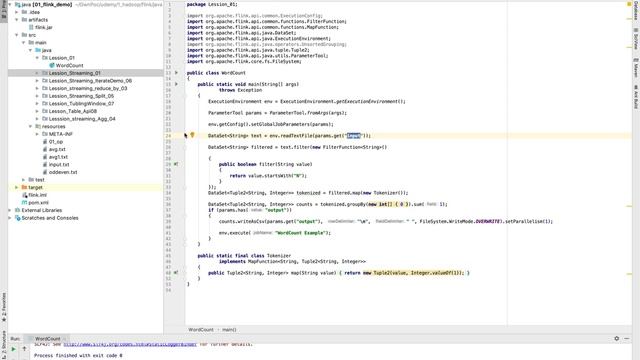The image size is (640, 360).
Task: Open the Ant Build tool window tab
Action: click(x=636, y=97)
